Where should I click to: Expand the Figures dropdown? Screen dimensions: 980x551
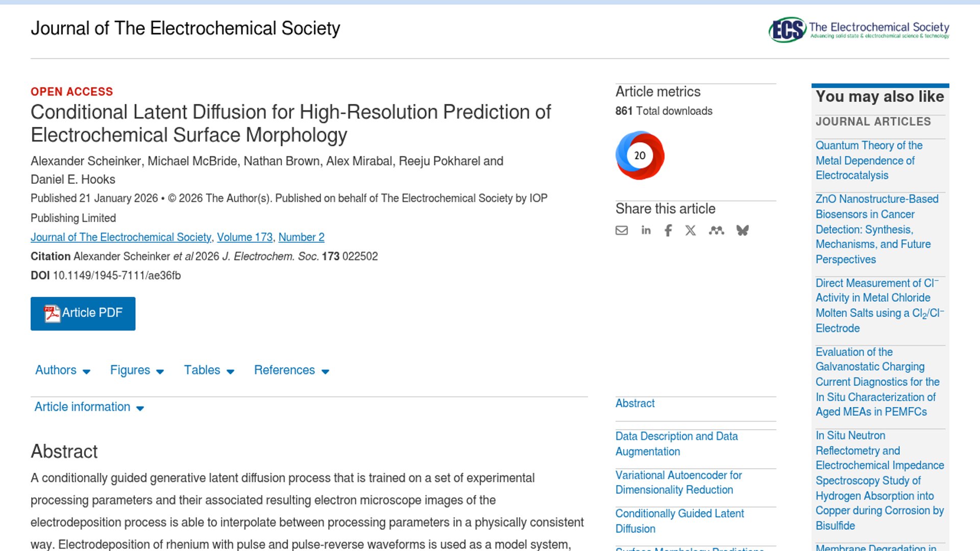tap(137, 370)
